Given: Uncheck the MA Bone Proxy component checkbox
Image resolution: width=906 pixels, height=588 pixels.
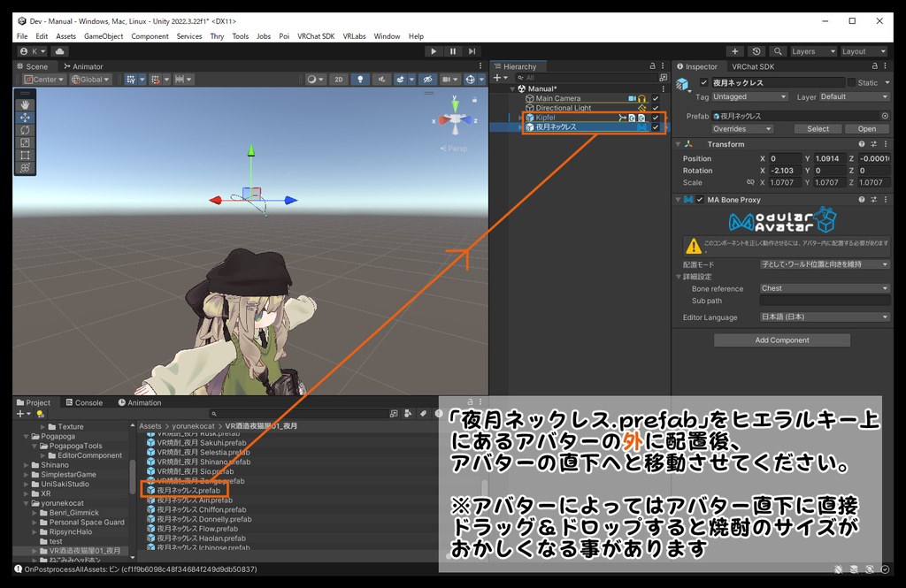Looking at the screenshot, I should [701, 200].
